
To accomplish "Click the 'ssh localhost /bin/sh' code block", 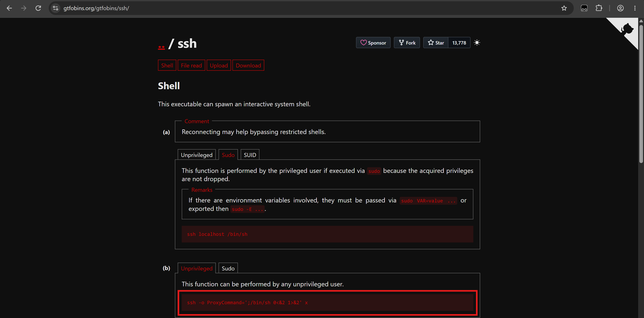I will tap(327, 234).
